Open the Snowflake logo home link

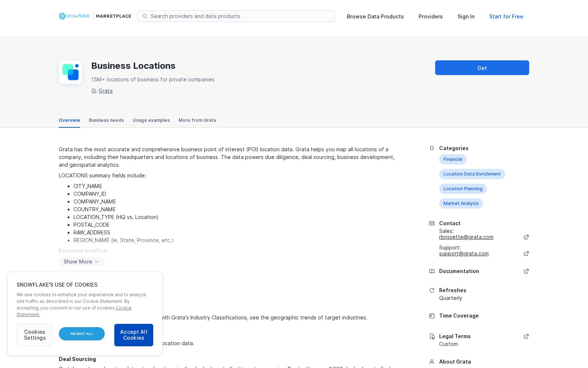[74, 16]
